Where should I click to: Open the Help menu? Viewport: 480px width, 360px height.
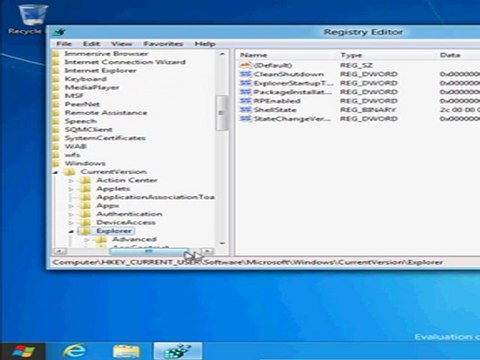pos(205,44)
